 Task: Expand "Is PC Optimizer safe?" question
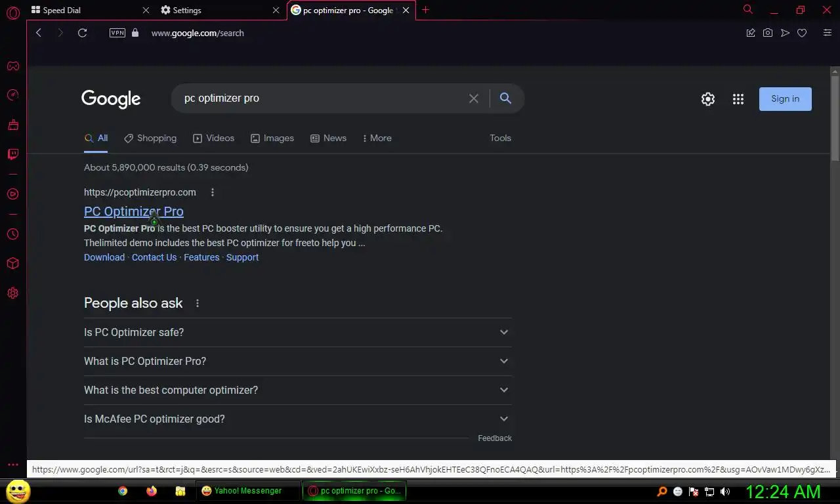pyautogui.click(x=298, y=332)
